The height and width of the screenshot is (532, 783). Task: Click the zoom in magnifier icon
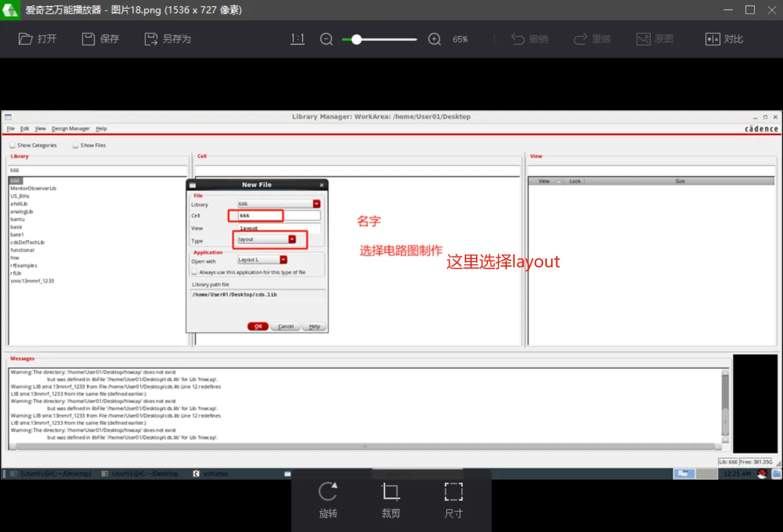point(435,39)
